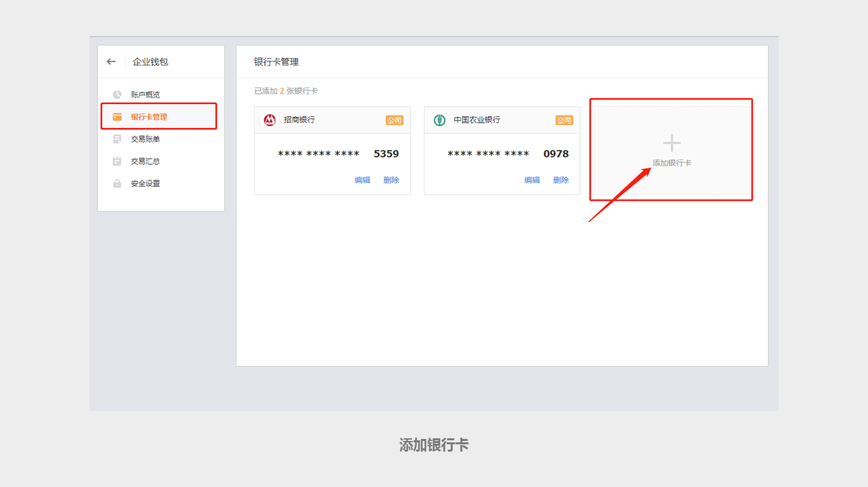Delete the 招商银行 card ending 5359

coord(391,180)
